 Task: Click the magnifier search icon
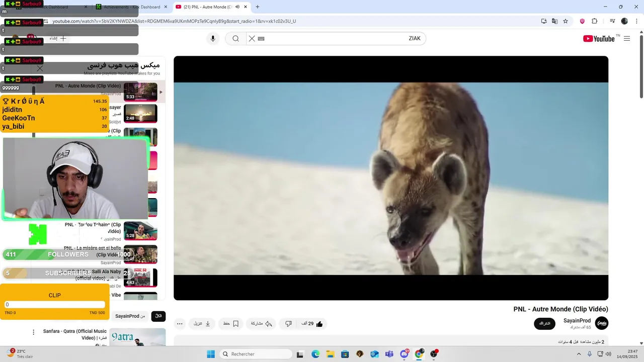point(235,39)
